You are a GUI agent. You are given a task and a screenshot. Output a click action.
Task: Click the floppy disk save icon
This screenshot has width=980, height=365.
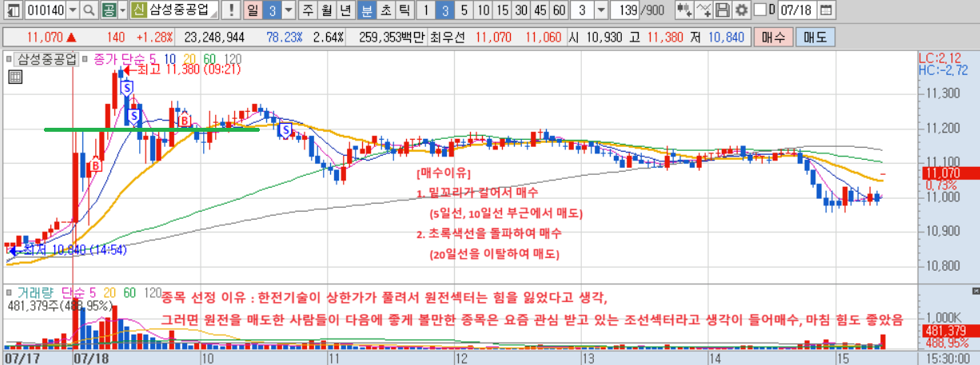pos(722,10)
